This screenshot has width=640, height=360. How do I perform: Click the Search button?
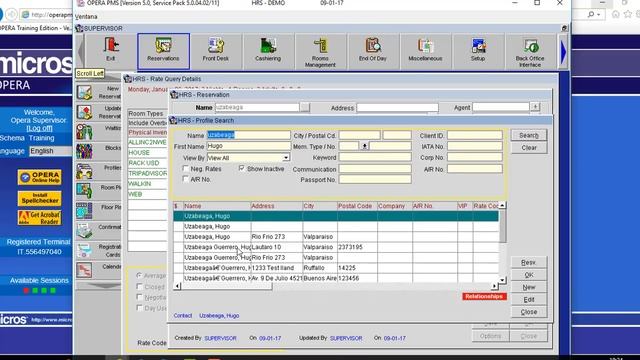point(529,136)
